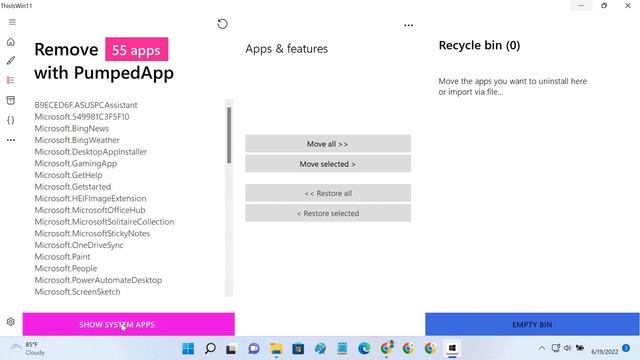Image resolution: width=640 pixels, height=360 pixels.
Task: Open the top three-dot overflow menu
Action: (409, 25)
